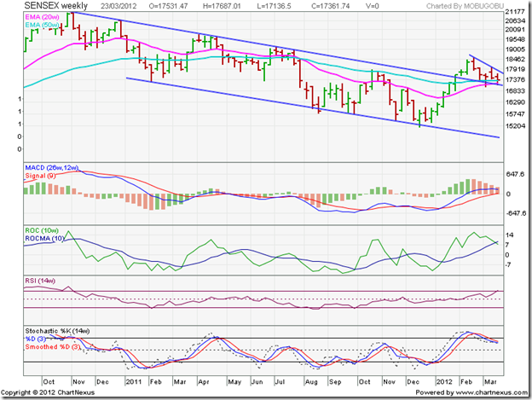Click the 'Charted By MOBUGOBU' text
Screen dimensions: 532x400
[x=465, y=6]
